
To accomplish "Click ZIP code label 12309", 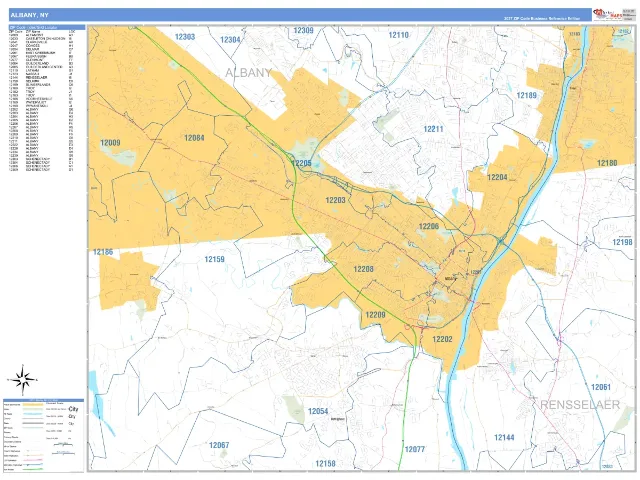I will 304,30.
